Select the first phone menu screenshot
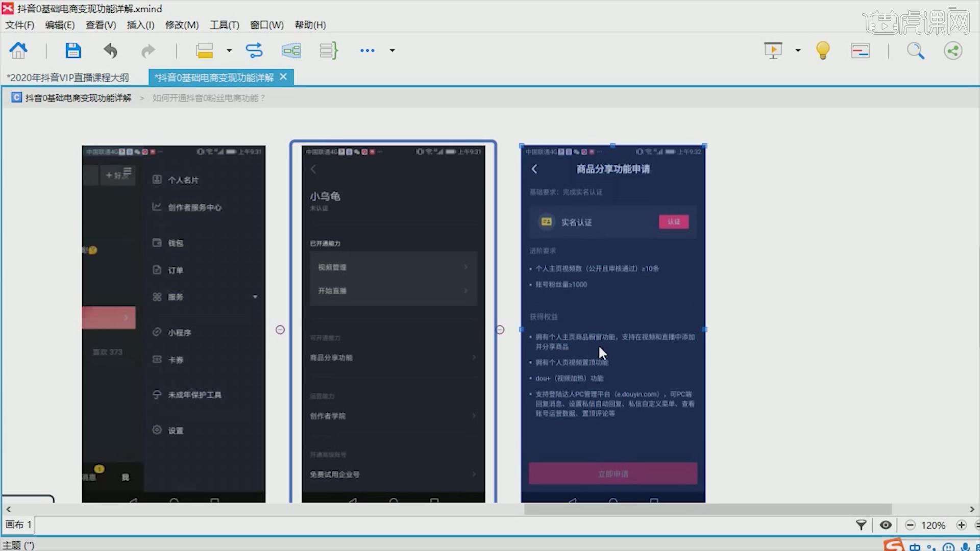Screen dimensions: 980x551 coord(174,324)
